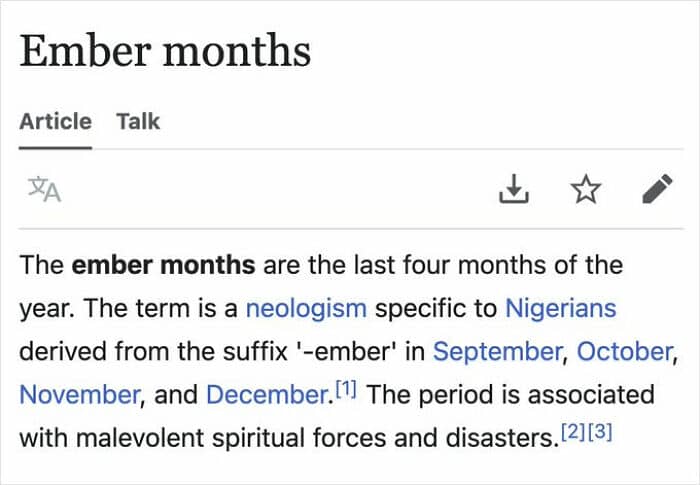The height and width of the screenshot is (485, 700).
Task: Open the language selection icon
Action: (44, 189)
